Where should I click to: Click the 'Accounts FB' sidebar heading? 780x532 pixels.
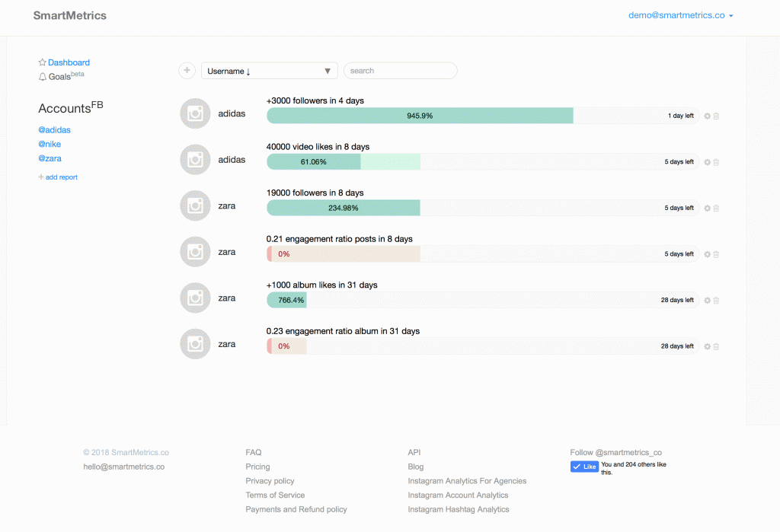pyautogui.click(x=71, y=107)
